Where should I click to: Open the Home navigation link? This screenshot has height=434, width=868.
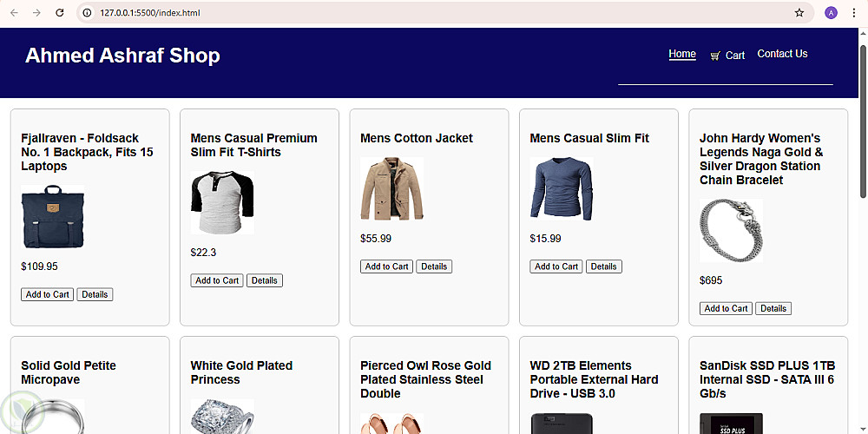click(x=682, y=54)
